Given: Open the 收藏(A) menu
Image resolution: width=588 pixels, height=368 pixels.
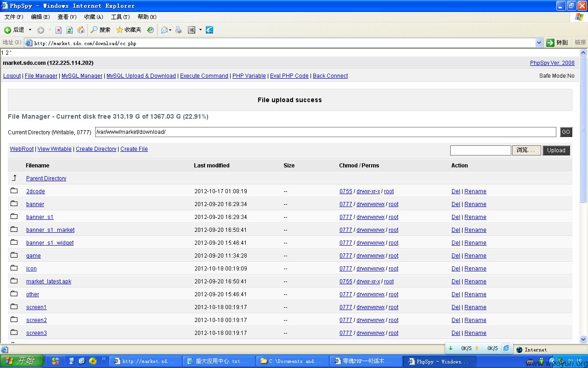Looking at the screenshot, I should pos(94,17).
